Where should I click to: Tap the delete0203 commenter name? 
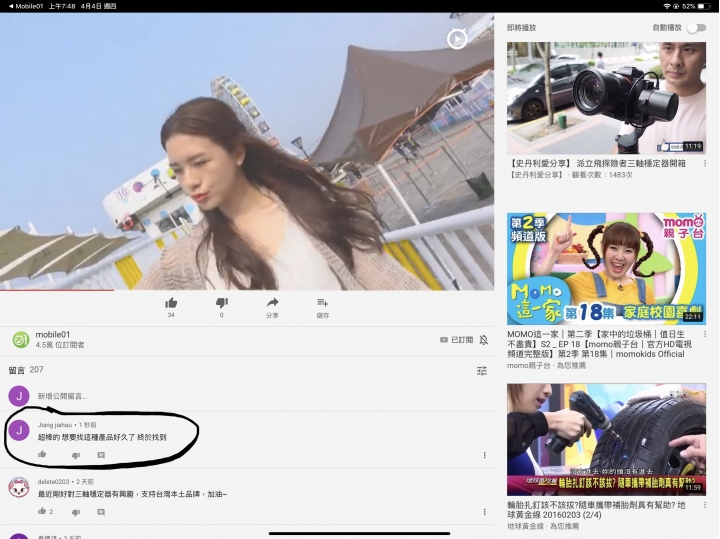tap(53, 482)
